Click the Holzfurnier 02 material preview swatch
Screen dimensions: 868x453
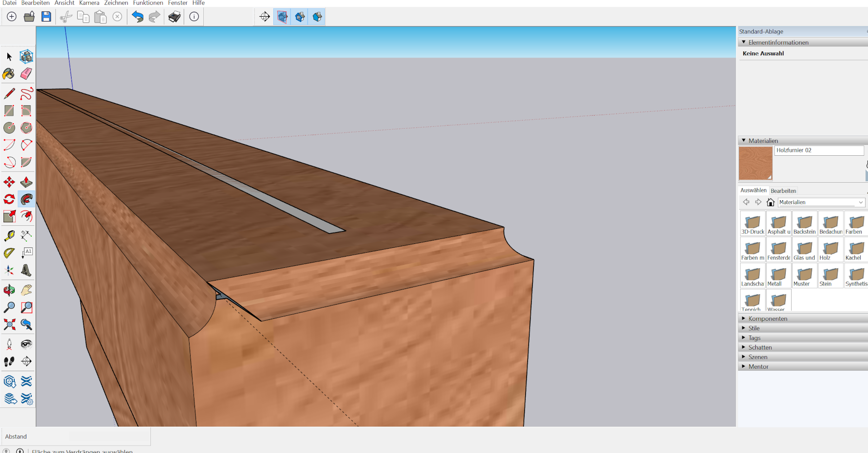(x=755, y=164)
